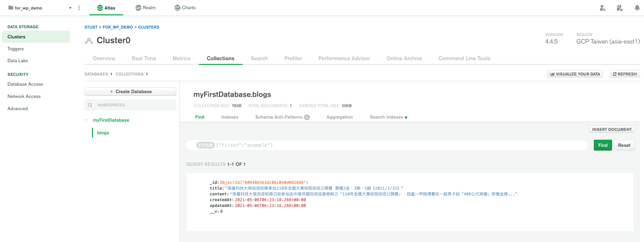The image size is (644, 242).
Task: Click the invite user icon
Action: click(x=602, y=8)
